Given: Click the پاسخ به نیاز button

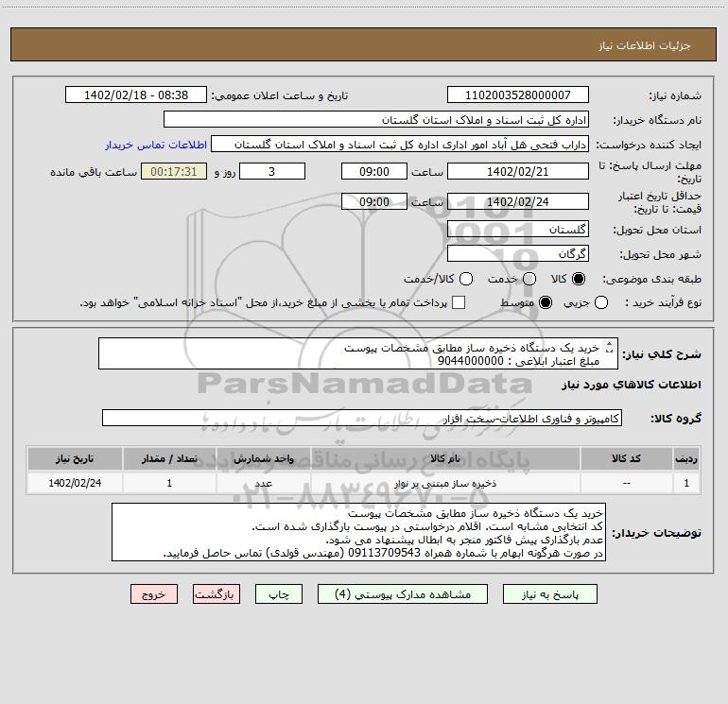Looking at the screenshot, I should [x=549, y=594].
